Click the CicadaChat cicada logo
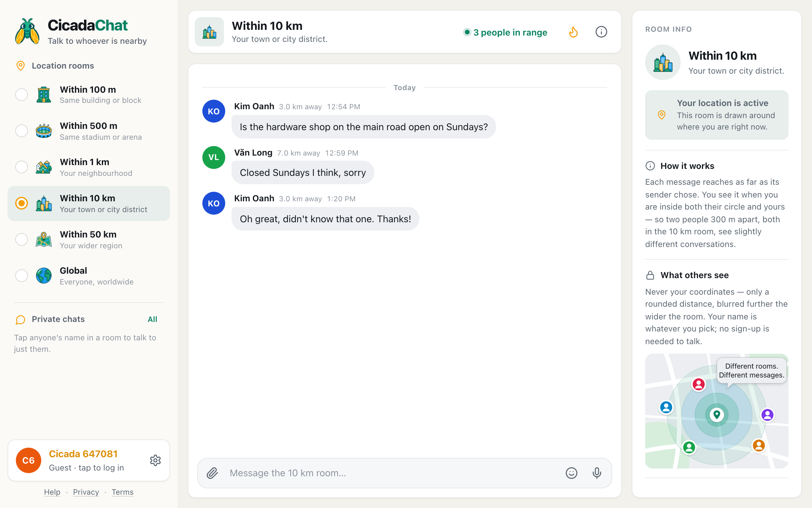Screen dimensions: 812x508 point(27,31)
